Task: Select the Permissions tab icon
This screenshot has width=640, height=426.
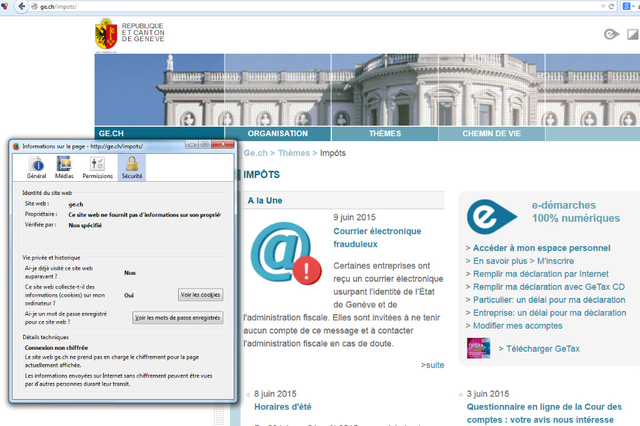Action: [x=97, y=167]
